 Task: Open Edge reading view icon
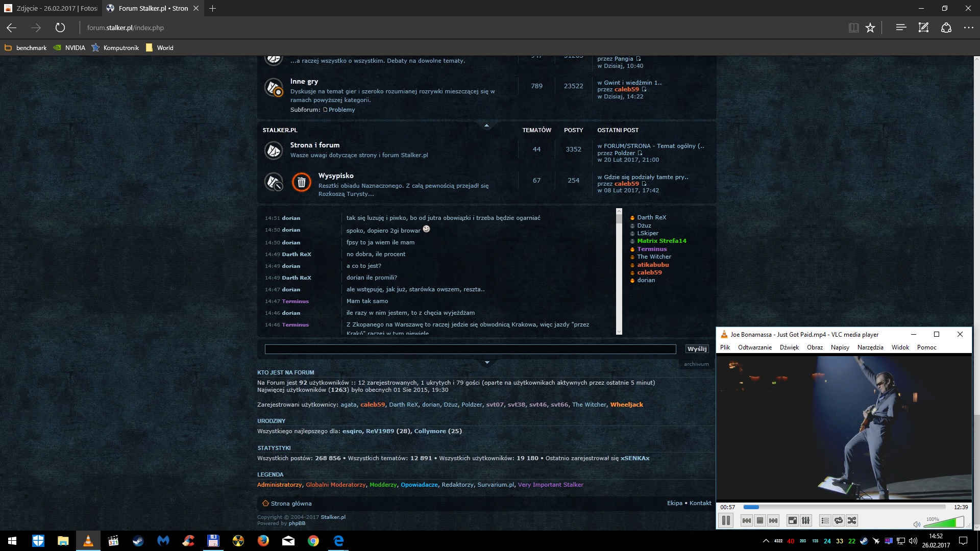[853, 28]
